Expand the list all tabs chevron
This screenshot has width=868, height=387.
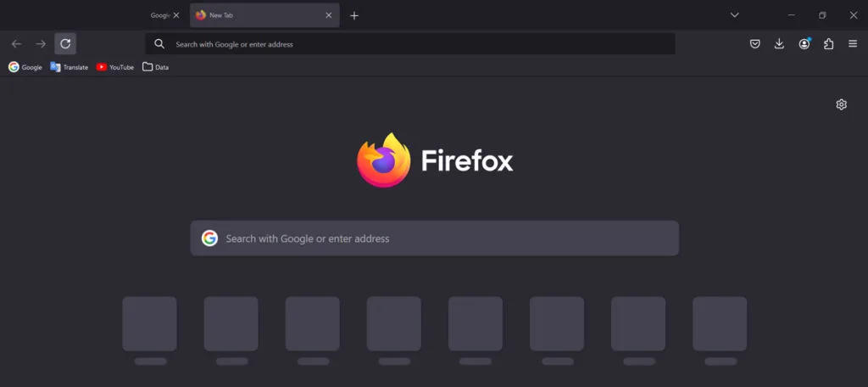tap(735, 15)
